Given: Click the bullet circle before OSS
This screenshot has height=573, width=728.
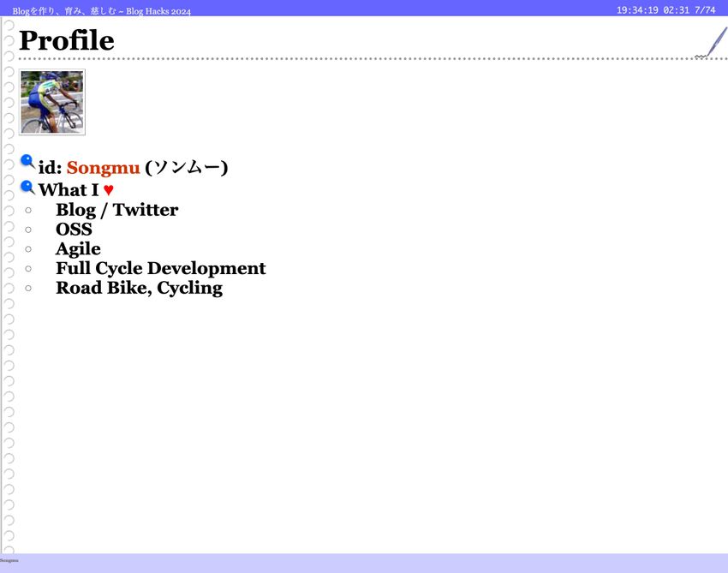Looking at the screenshot, I should tap(28, 230).
